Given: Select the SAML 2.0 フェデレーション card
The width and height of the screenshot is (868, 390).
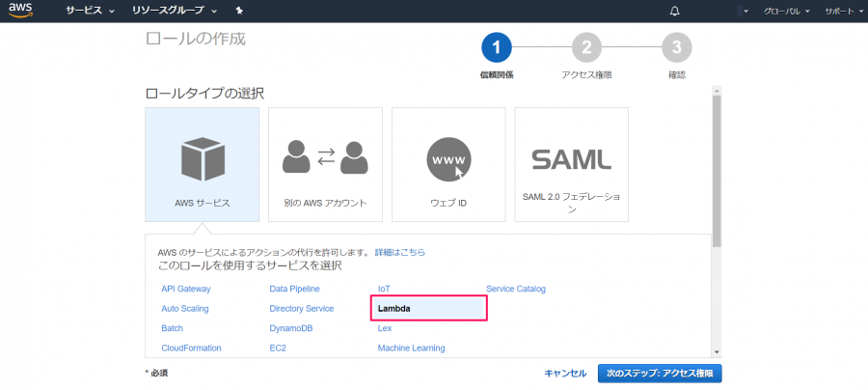Looking at the screenshot, I should click(572, 164).
